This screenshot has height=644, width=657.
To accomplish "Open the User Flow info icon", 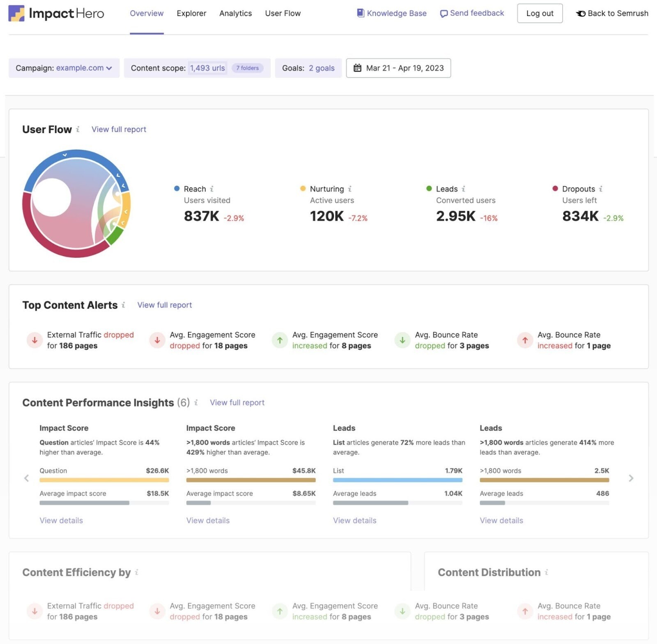I will (78, 130).
